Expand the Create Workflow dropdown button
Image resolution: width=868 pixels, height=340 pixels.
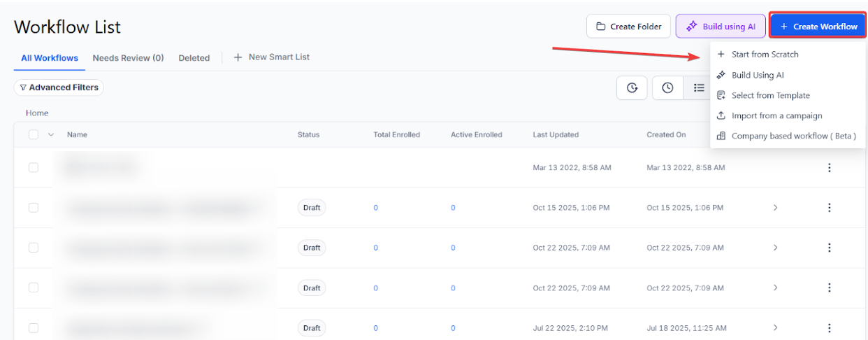818,27
